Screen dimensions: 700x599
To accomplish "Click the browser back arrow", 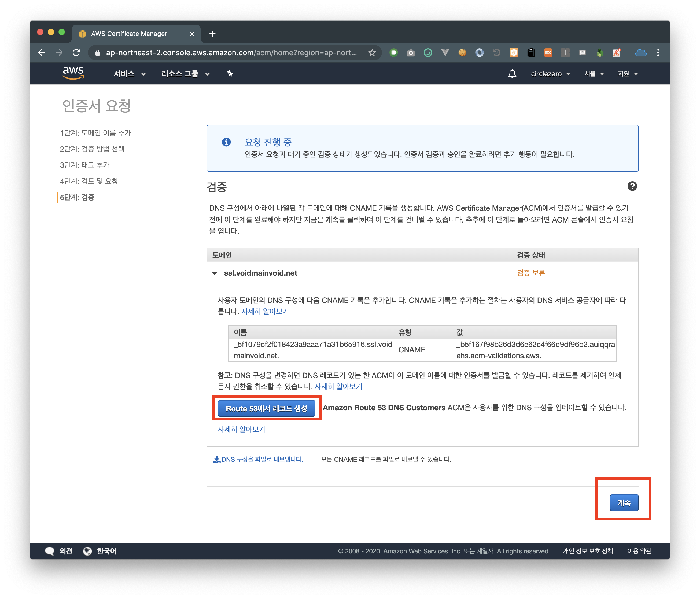I will coord(42,53).
